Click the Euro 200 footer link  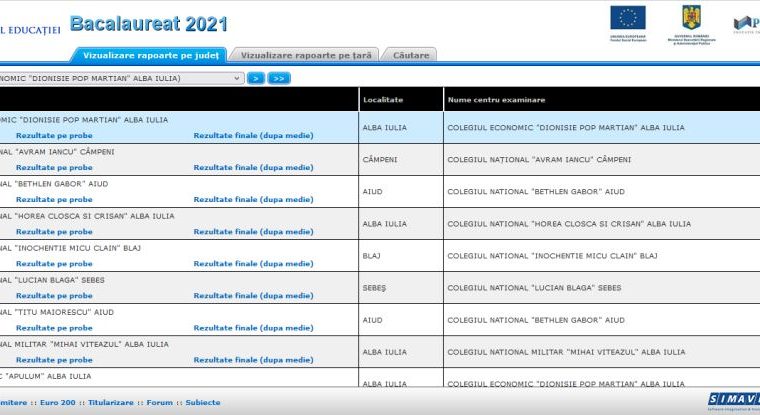[58, 402]
